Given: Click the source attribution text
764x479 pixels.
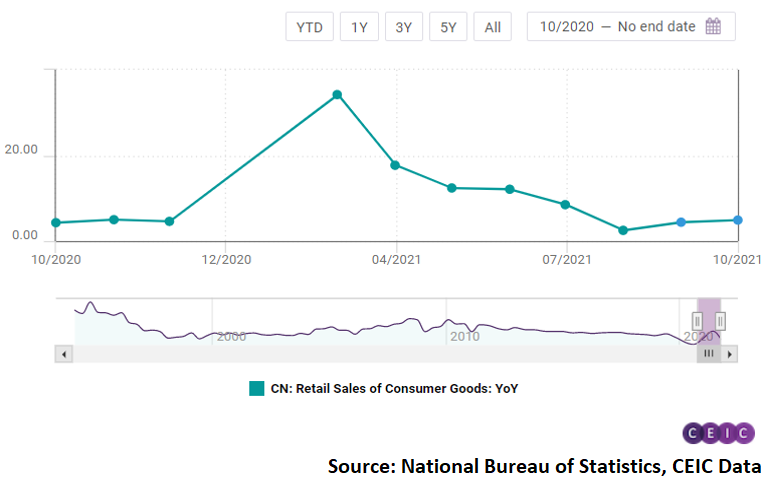Looking at the screenshot, I should coord(544,466).
